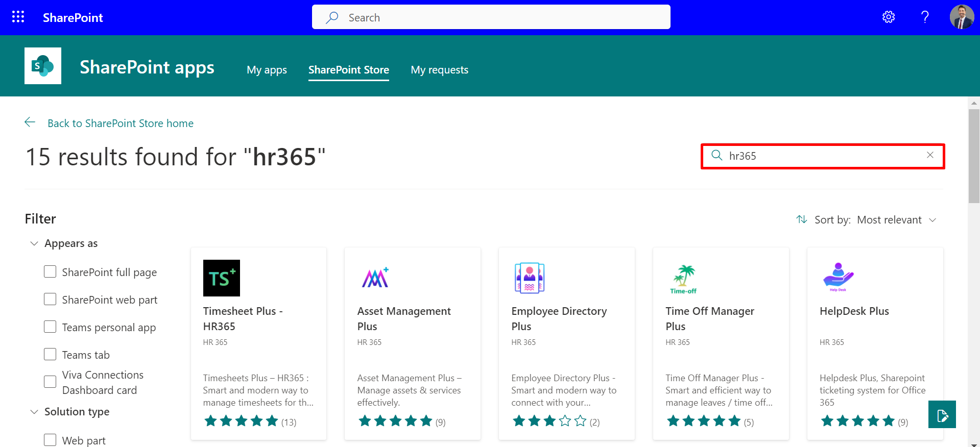Open Employee Directory Plus title
This screenshot has width=980, height=447.
pos(559,318)
